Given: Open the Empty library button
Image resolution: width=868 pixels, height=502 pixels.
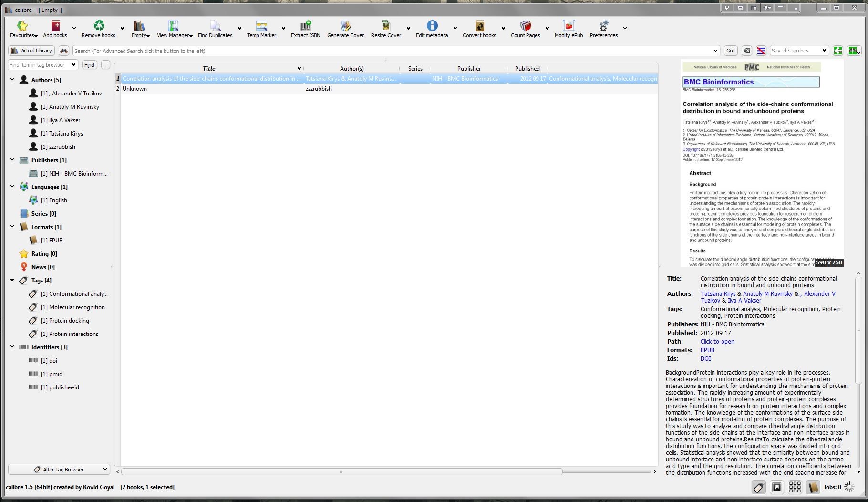Looking at the screenshot, I should (x=140, y=29).
